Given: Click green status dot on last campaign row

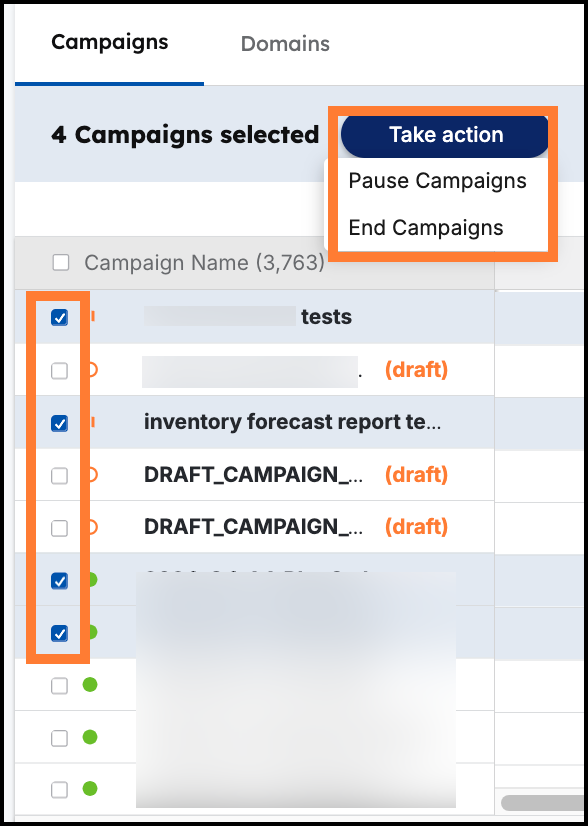Looking at the screenshot, I should pos(90,789).
